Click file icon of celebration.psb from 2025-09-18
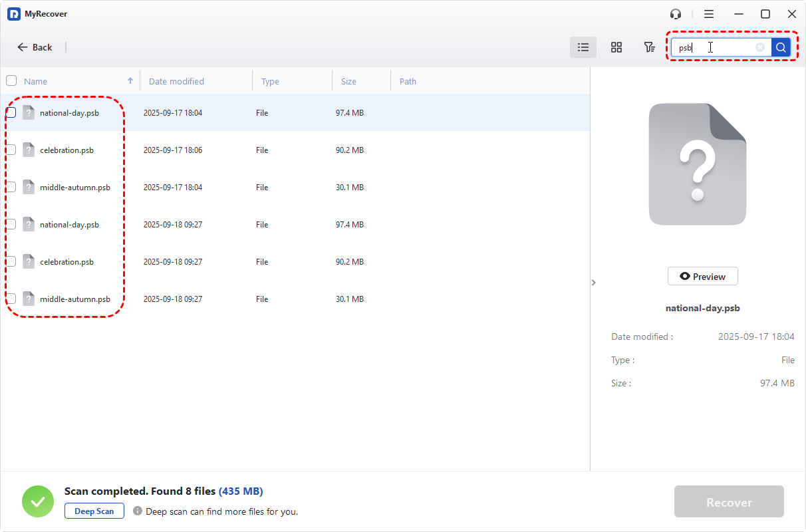This screenshot has height=532, width=806. [x=29, y=261]
